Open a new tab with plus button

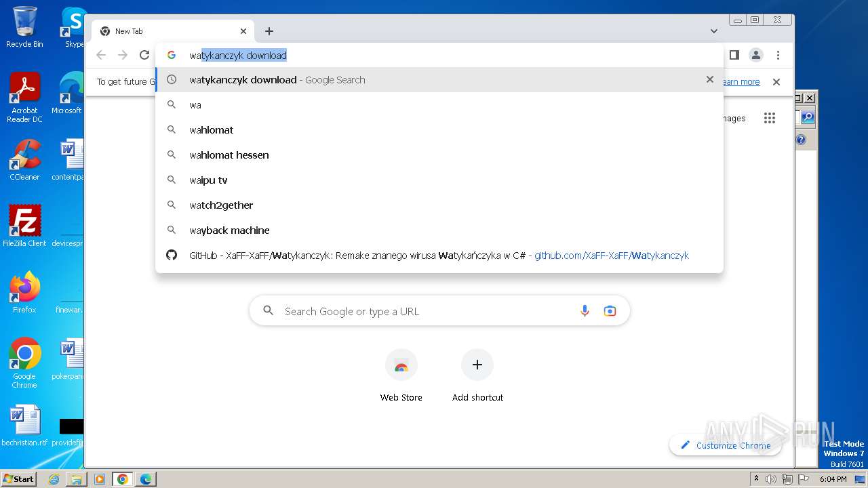269,31
